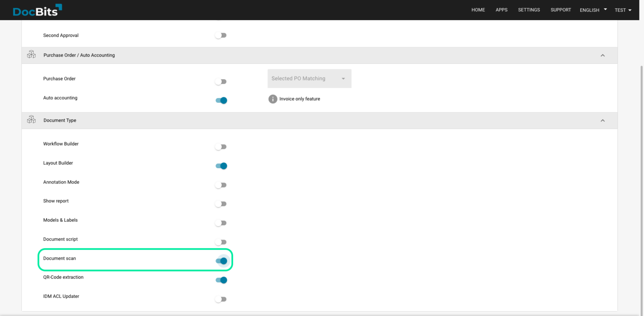Screen dimensions: 644x316
Task: Disable the Document scan toggle
Action: pyautogui.click(x=221, y=261)
